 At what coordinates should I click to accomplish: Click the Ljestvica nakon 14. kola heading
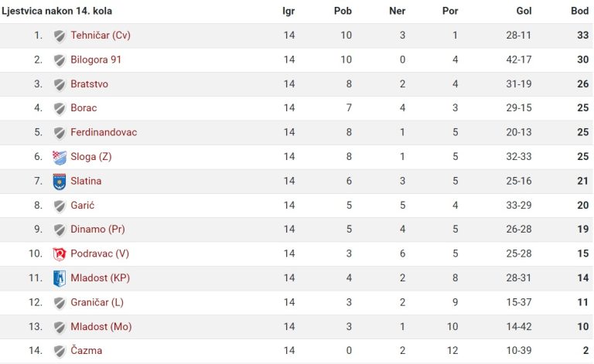point(56,11)
